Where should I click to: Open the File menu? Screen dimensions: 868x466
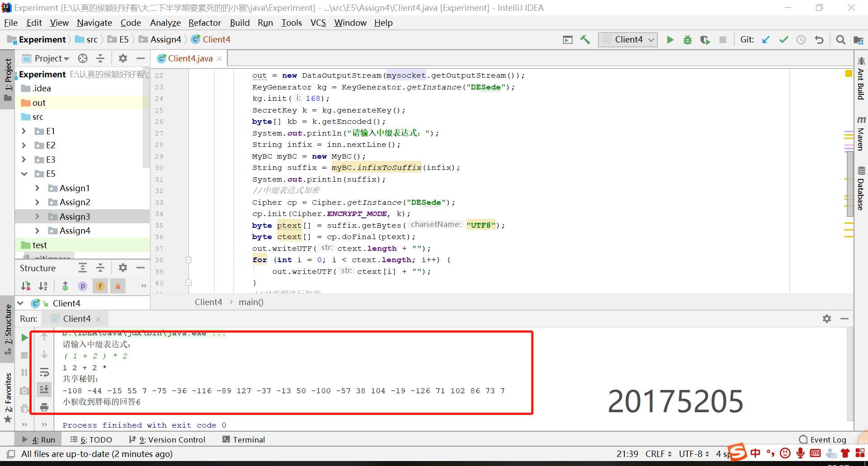[10, 23]
